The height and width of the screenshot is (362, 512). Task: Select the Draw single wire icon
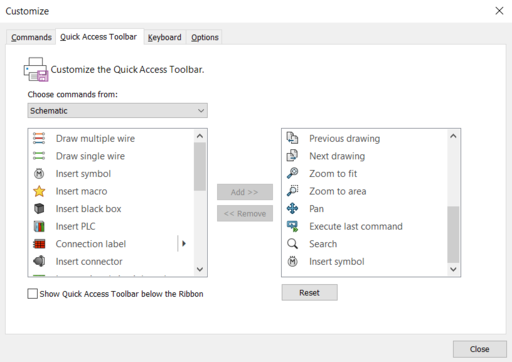click(x=39, y=156)
